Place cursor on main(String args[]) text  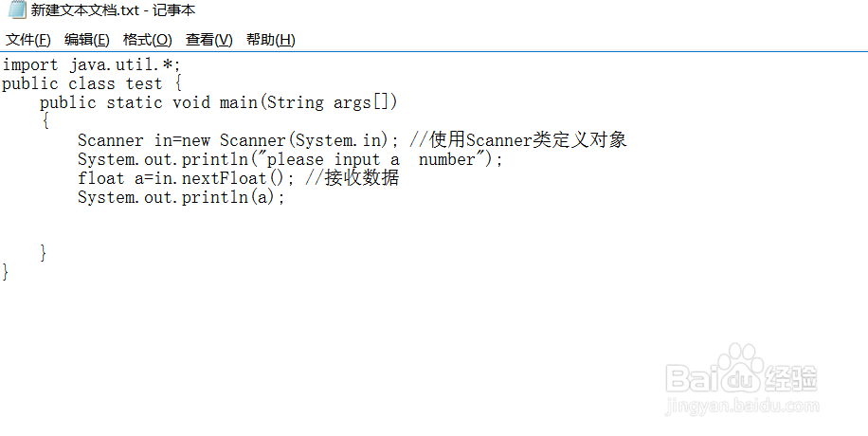[308, 102]
